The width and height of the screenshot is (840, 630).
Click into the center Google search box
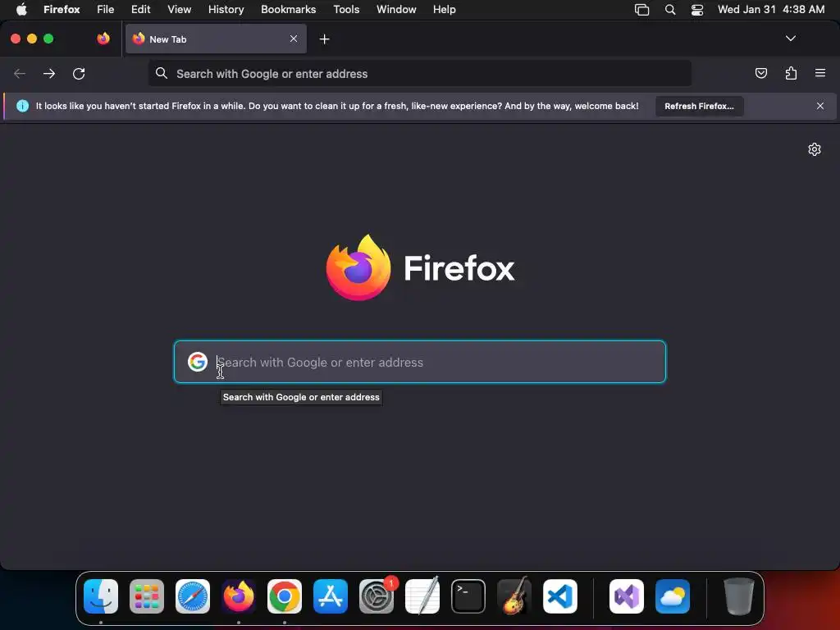tap(419, 362)
